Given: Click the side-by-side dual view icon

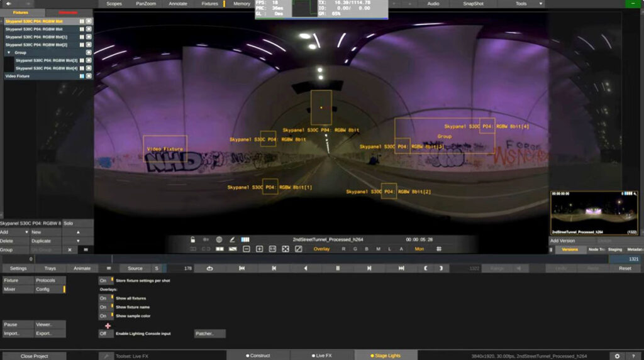Looking at the screenshot, I should coord(219,249).
